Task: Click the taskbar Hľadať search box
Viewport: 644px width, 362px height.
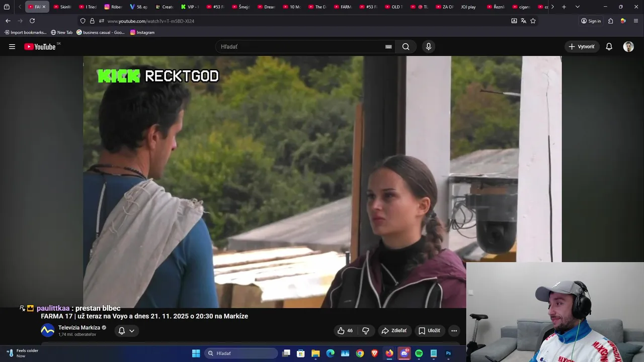Action: [242, 353]
